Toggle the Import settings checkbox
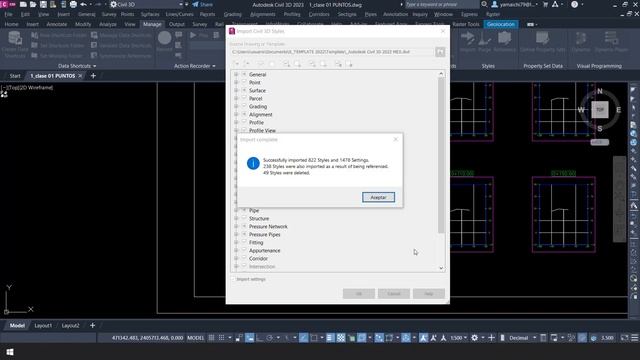This screenshot has width=640, height=360. pos(233,279)
